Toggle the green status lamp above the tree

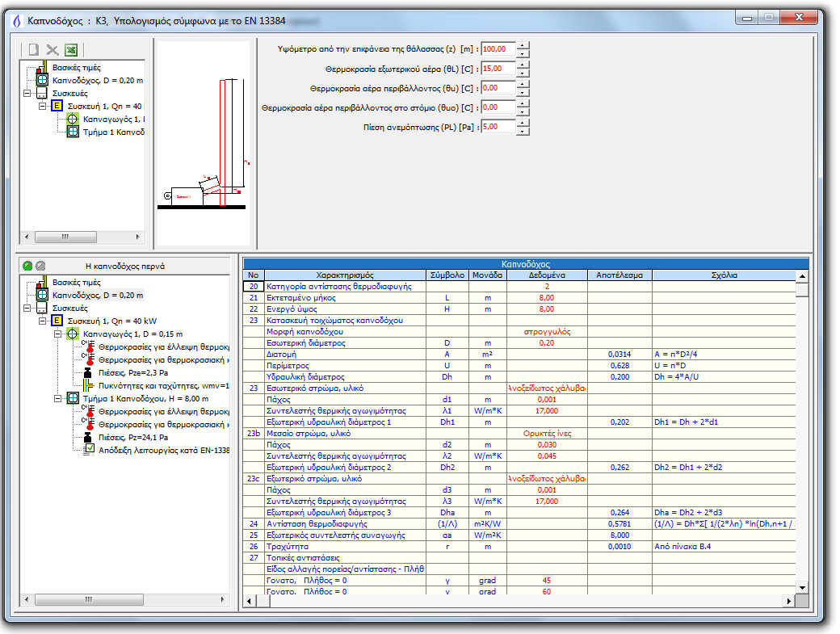[27, 266]
